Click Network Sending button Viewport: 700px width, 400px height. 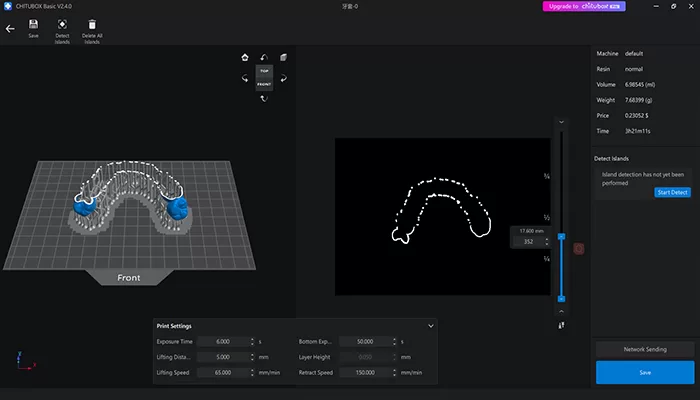[x=645, y=349]
